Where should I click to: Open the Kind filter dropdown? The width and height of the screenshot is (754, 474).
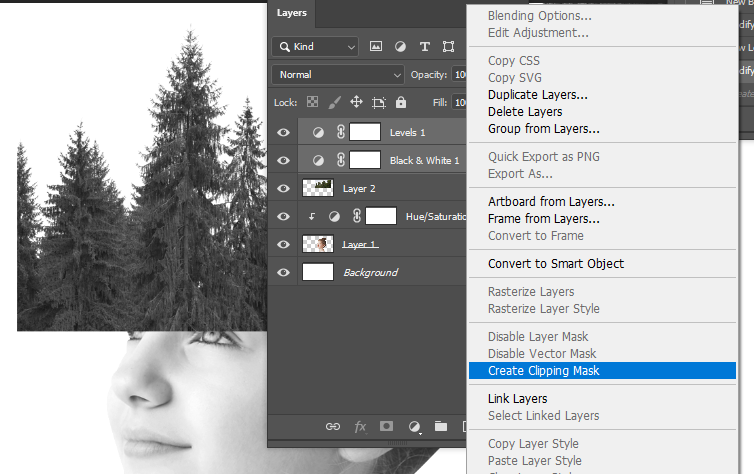tap(315, 47)
